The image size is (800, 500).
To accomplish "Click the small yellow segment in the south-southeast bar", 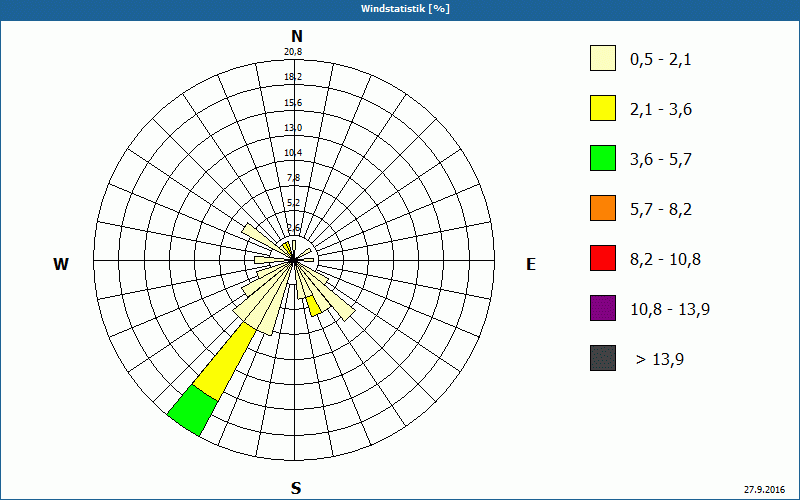I will pos(314,306).
